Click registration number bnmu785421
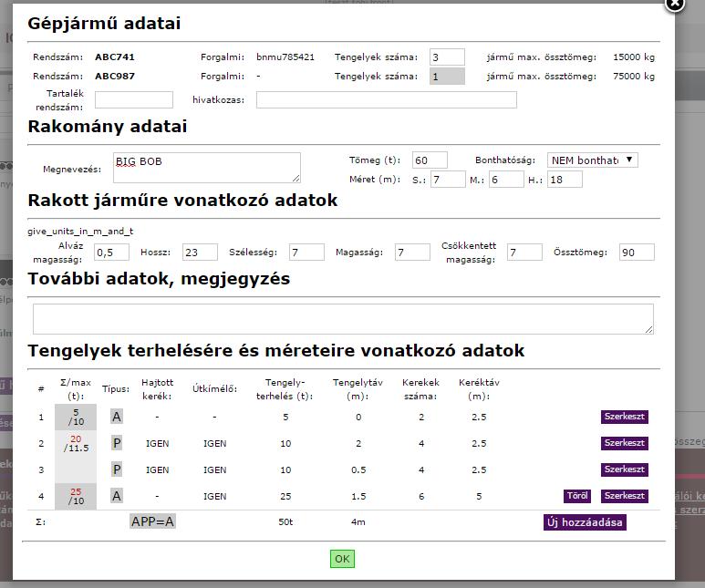705x588 pixels. click(x=285, y=57)
